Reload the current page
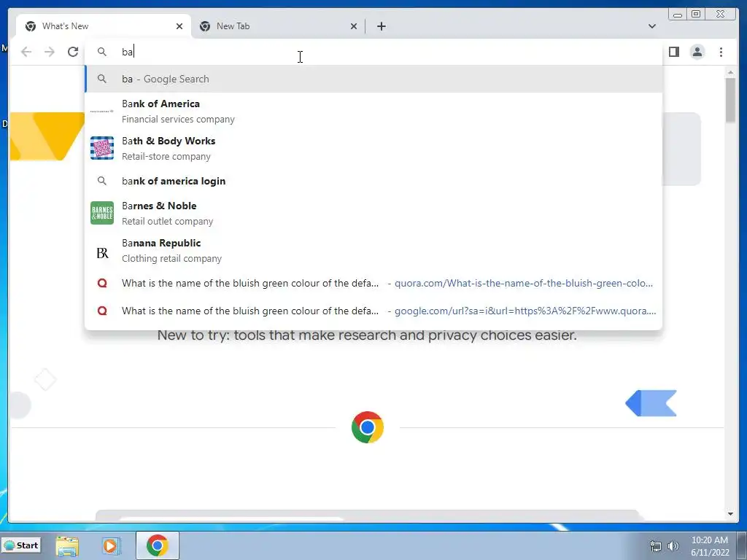Screen dimensions: 747x560 coord(73,52)
